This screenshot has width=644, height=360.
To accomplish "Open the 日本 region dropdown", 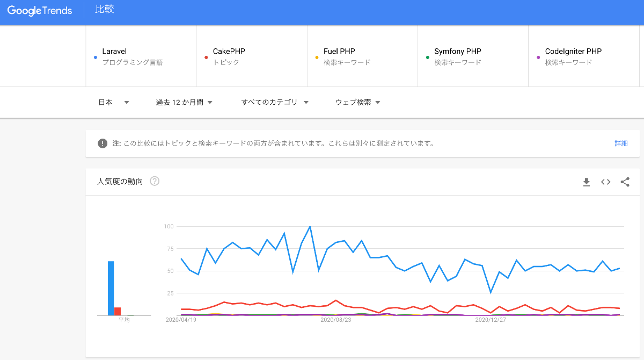I will [x=114, y=102].
